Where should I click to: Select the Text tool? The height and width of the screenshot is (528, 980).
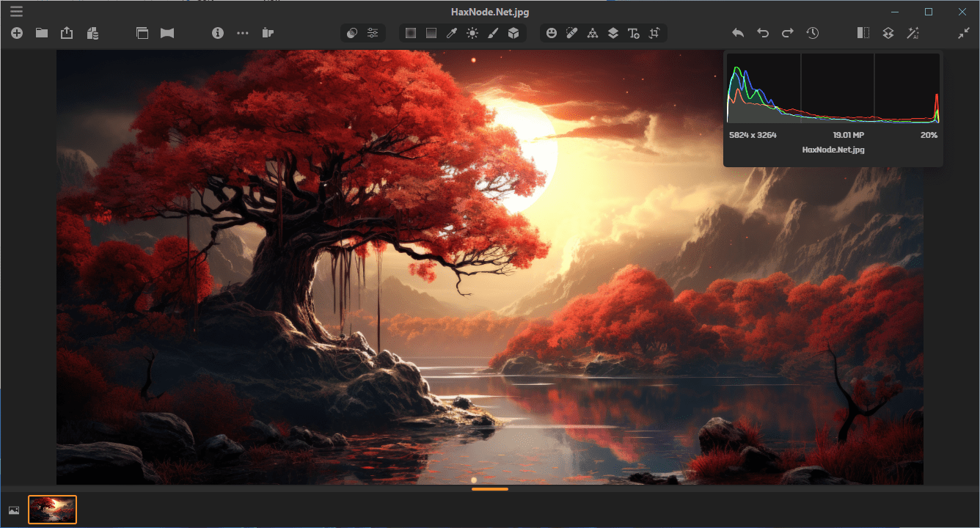[x=633, y=33]
